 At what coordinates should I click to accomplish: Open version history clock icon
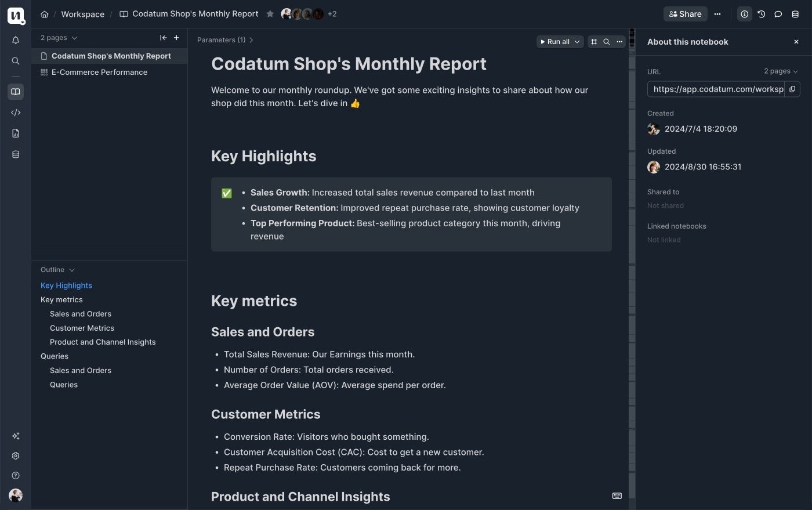point(762,14)
